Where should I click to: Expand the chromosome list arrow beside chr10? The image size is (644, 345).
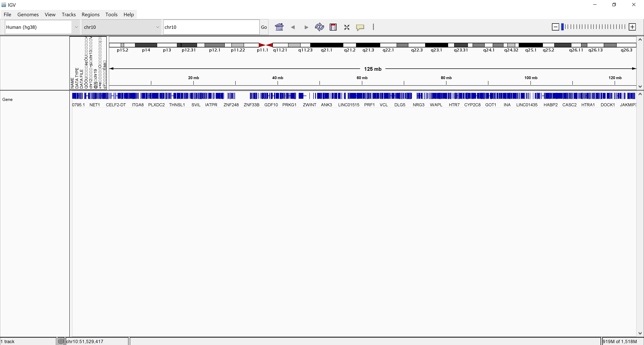point(157,27)
